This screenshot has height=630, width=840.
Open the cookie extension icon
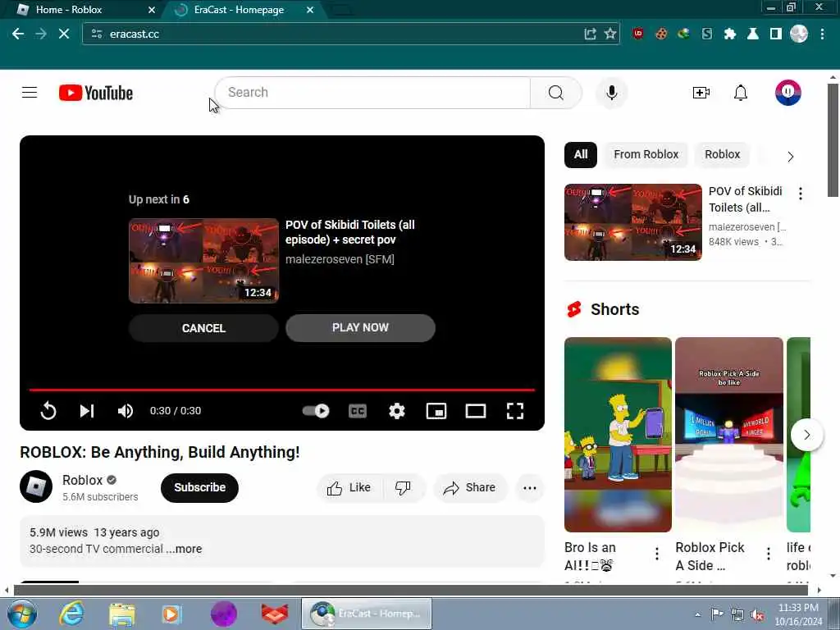(661, 34)
